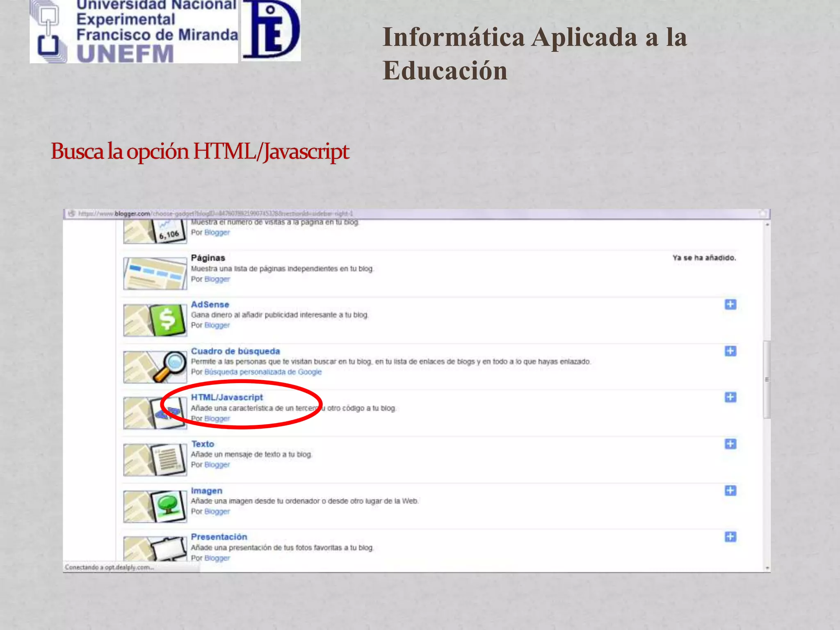
Task: Select the HTML/Javascript gadget thumbnail
Action: tap(155, 413)
